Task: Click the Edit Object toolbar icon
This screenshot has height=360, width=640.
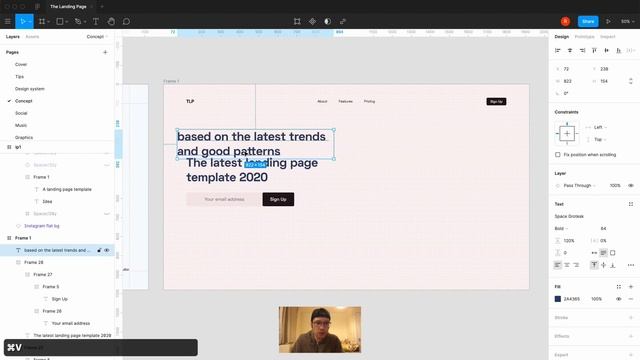Action: click(x=297, y=21)
